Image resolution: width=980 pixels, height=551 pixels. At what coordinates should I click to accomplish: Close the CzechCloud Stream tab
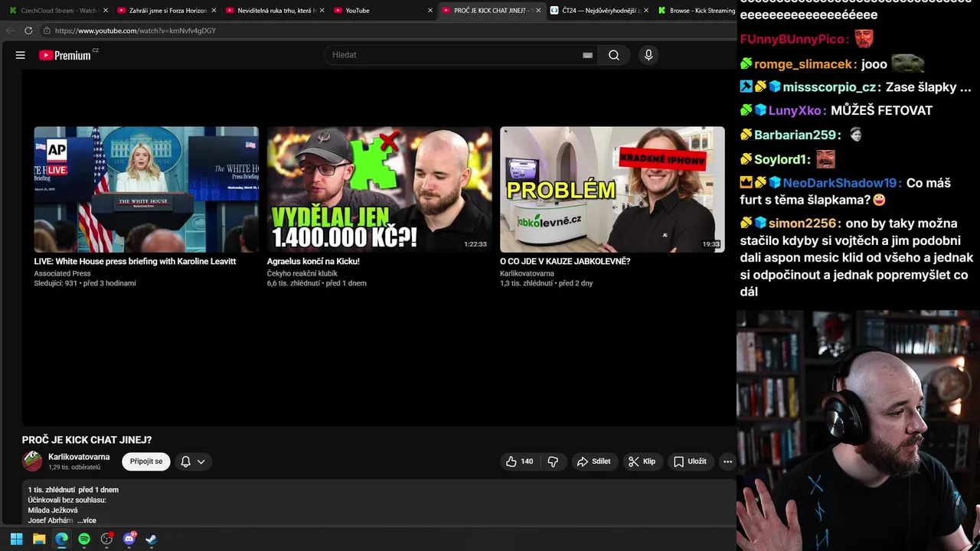point(105,11)
